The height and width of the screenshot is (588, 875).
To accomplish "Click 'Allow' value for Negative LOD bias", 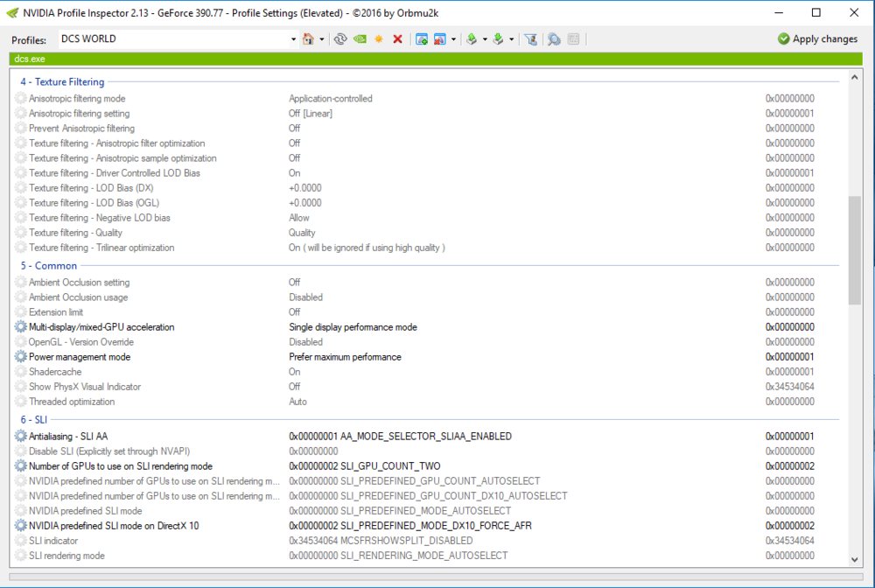I will 298,218.
